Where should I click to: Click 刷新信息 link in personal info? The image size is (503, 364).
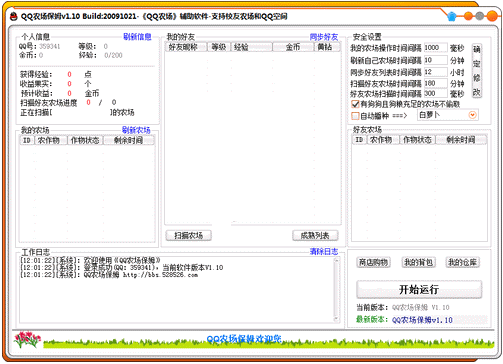coord(137,37)
